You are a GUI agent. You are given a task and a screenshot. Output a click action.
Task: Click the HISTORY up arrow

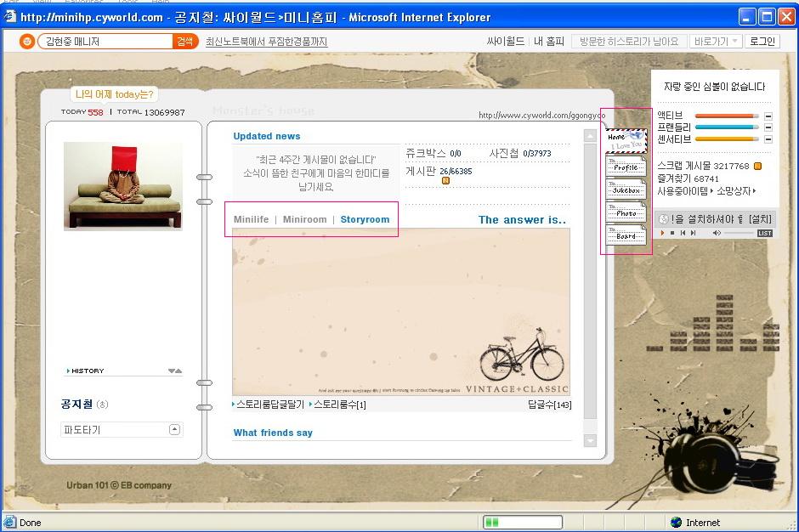178,371
